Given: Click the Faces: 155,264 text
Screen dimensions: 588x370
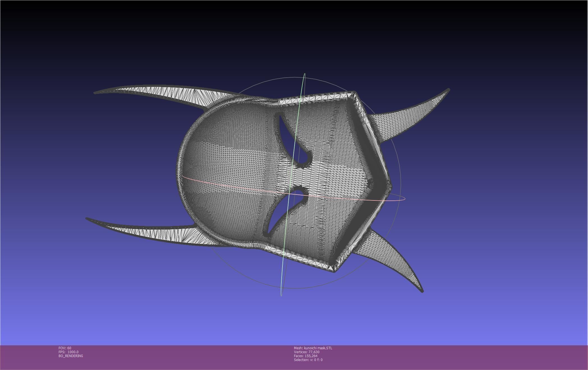Looking at the screenshot, I should (306, 356).
